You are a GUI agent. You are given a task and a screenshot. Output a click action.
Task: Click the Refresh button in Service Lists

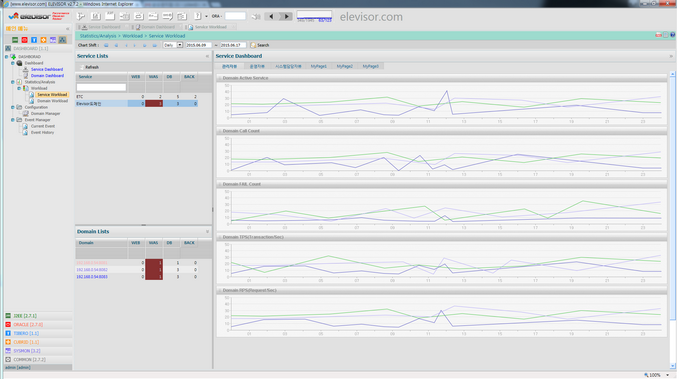[x=90, y=67]
